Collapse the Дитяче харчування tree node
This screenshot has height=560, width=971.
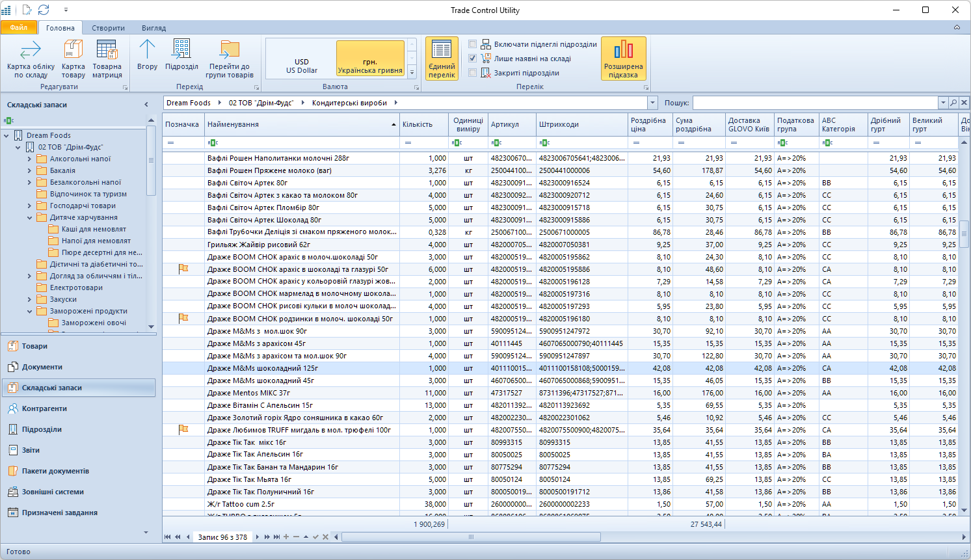(29, 217)
